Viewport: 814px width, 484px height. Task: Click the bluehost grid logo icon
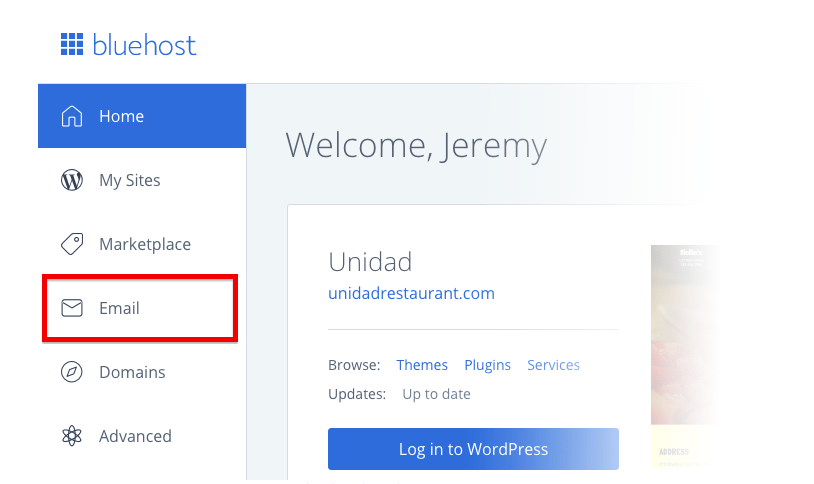(x=71, y=44)
